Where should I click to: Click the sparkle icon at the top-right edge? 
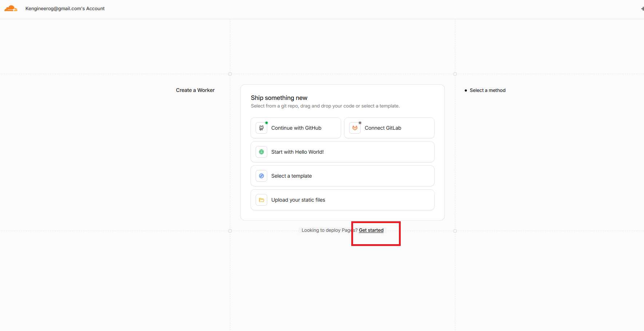[642, 8]
